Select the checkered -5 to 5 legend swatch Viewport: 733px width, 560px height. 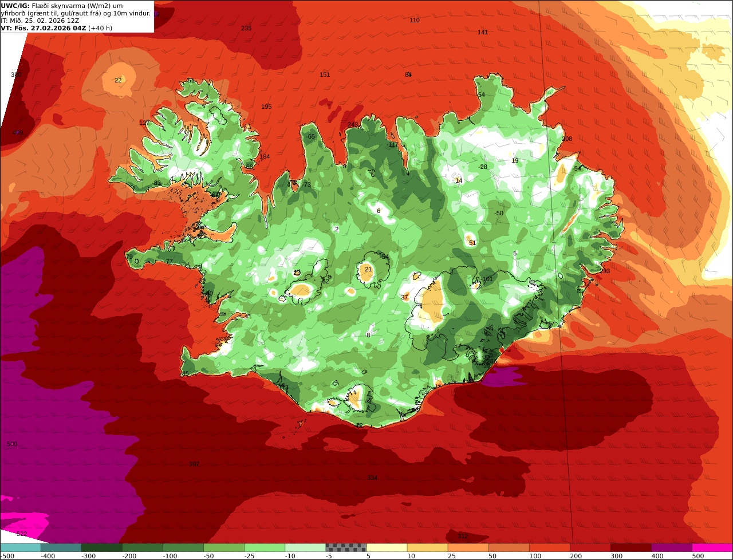(x=346, y=547)
